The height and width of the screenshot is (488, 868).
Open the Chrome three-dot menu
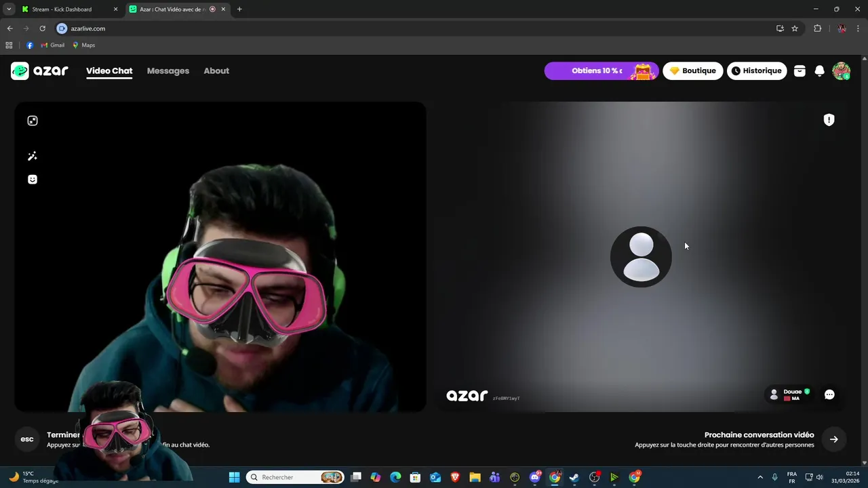pos(859,28)
